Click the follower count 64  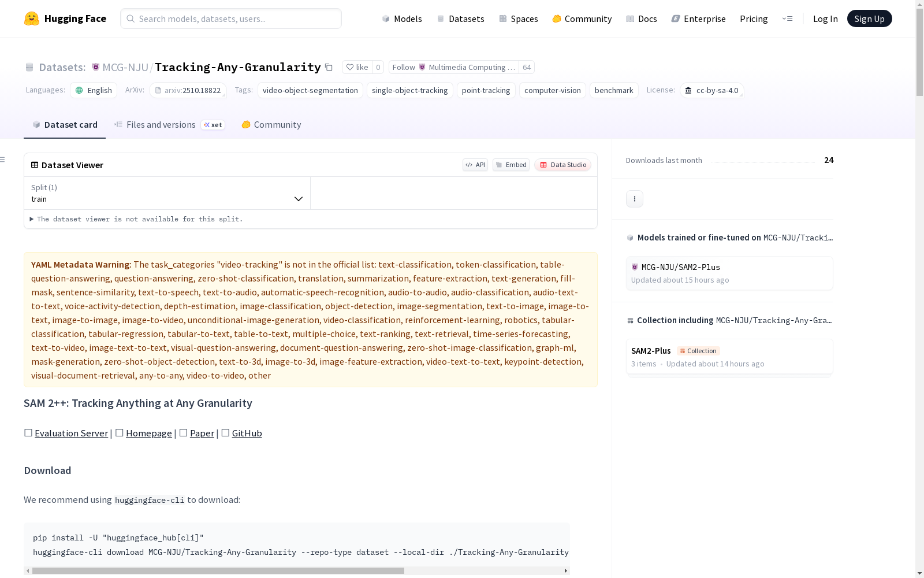pyautogui.click(x=527, y=67)
